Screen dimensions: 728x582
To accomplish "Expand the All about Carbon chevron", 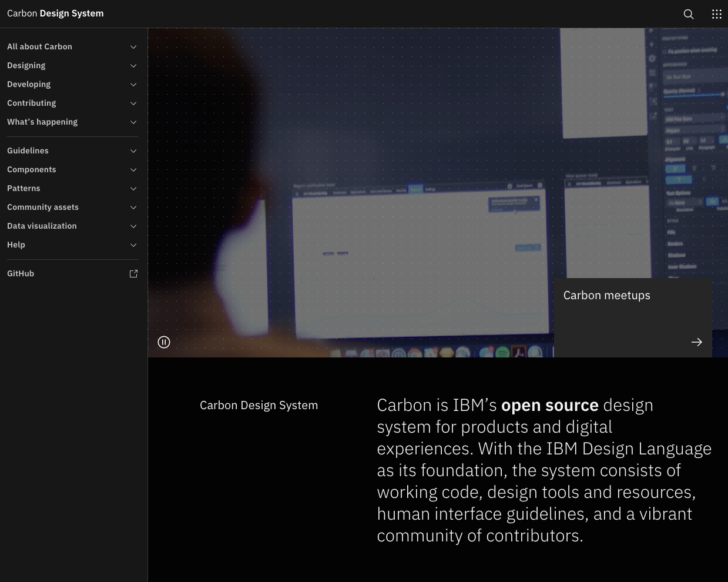I will [133, 47].
